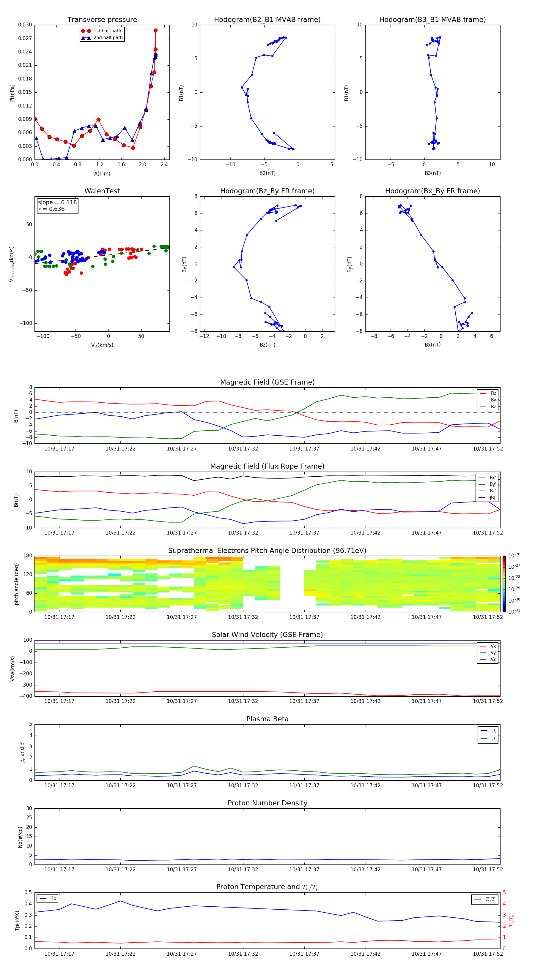Select the Bz entry in GSE legend

point(488,407)
